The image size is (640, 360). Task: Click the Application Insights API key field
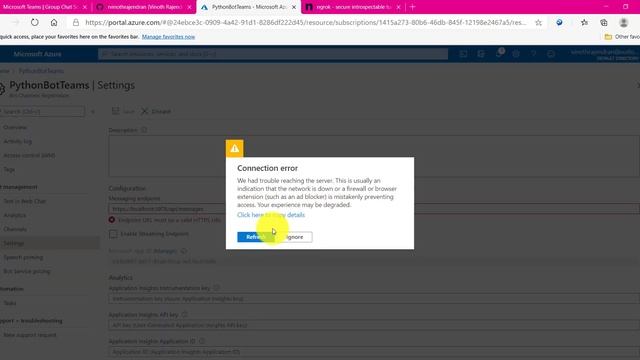coord(374,325)
